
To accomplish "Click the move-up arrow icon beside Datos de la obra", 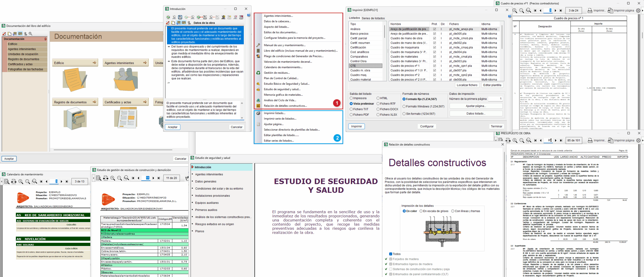I will coord(189,23).
